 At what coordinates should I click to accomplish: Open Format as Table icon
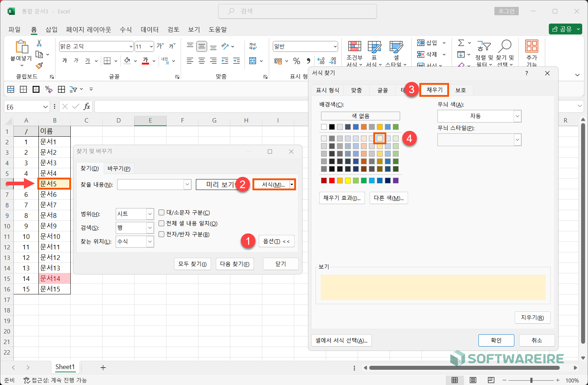coord(374,46)
